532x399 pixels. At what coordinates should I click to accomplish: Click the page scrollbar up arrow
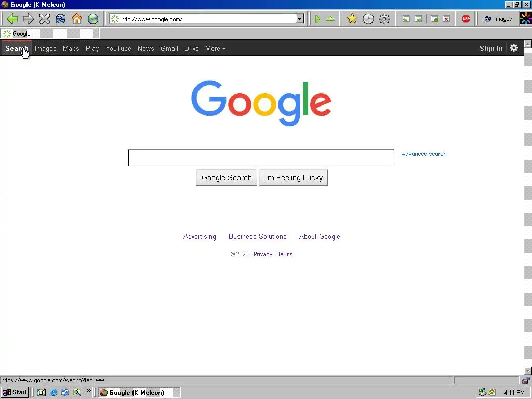pos(528,44)
